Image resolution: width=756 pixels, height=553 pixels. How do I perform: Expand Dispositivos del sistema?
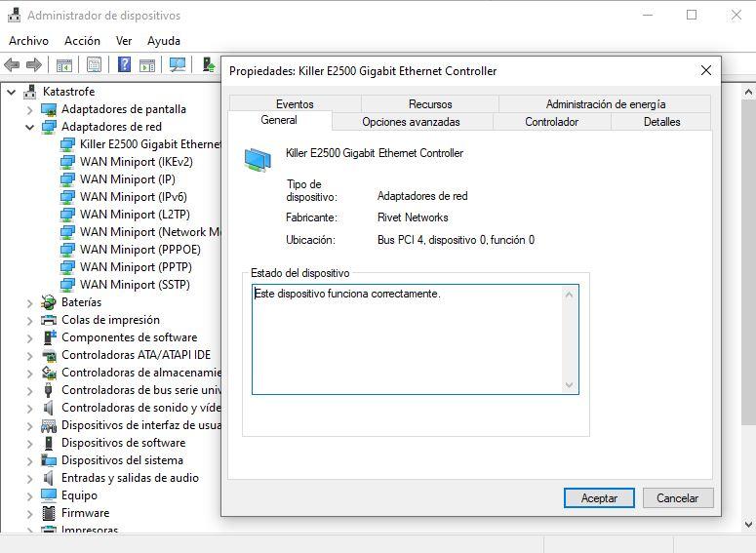tap(30, 461)
